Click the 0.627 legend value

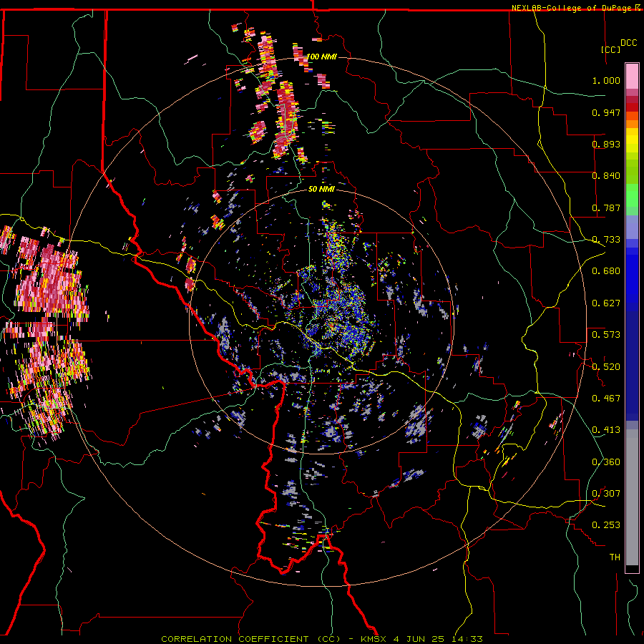(x=606, y=303)
